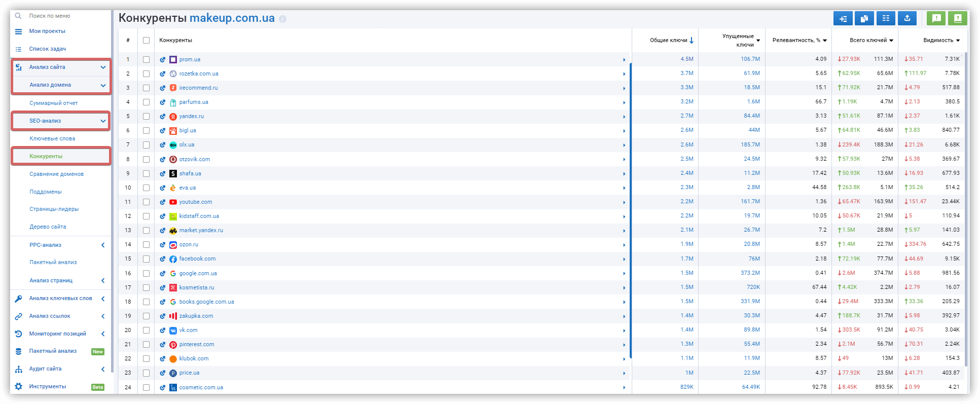Check the box for prom.ua row
The height and width of the screenshot is (404, 980).
pos(147,60)
